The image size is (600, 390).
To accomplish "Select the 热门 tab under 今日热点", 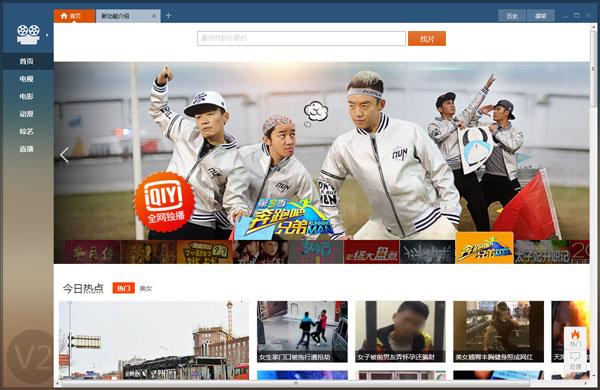I will pyautogui.click(x=124, y=288).
